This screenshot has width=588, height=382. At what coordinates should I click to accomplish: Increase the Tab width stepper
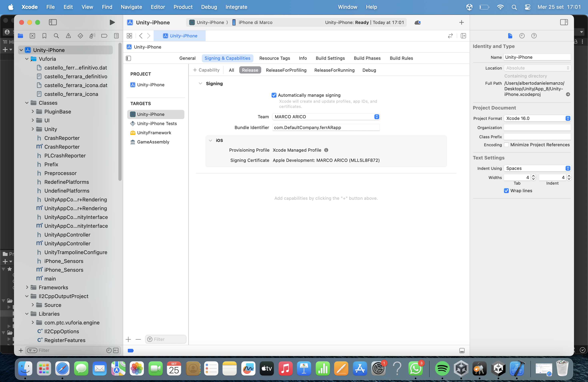[x=533, y=176]
